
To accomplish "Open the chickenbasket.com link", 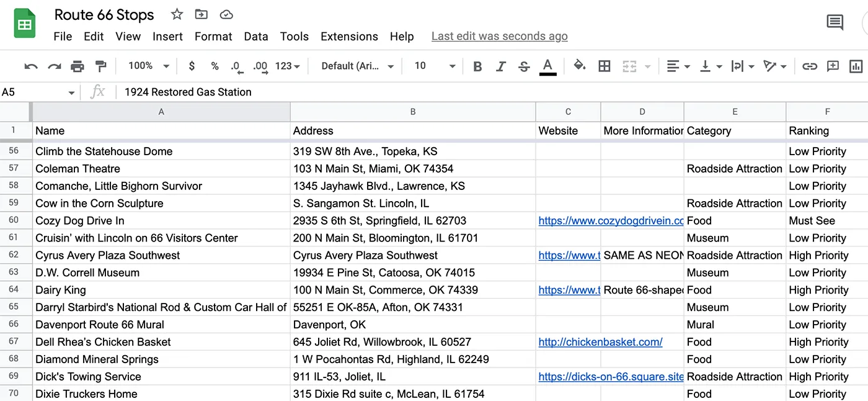I will (x=600, y=342).
